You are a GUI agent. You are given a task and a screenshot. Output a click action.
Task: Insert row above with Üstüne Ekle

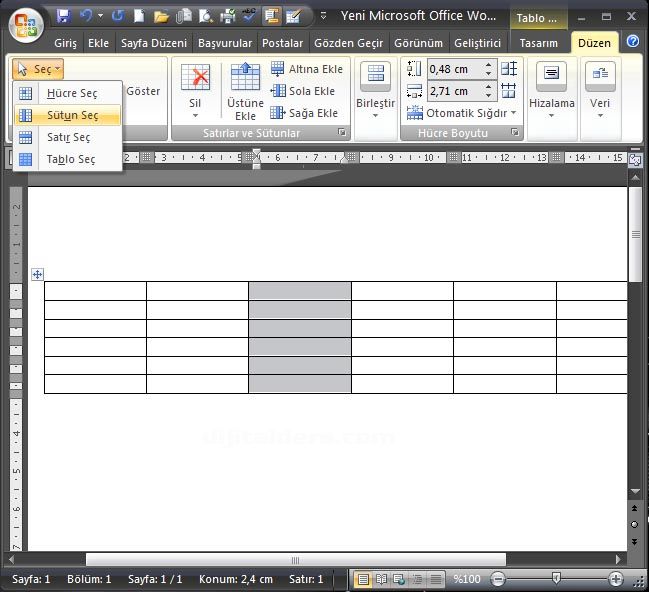coord(245,91)
